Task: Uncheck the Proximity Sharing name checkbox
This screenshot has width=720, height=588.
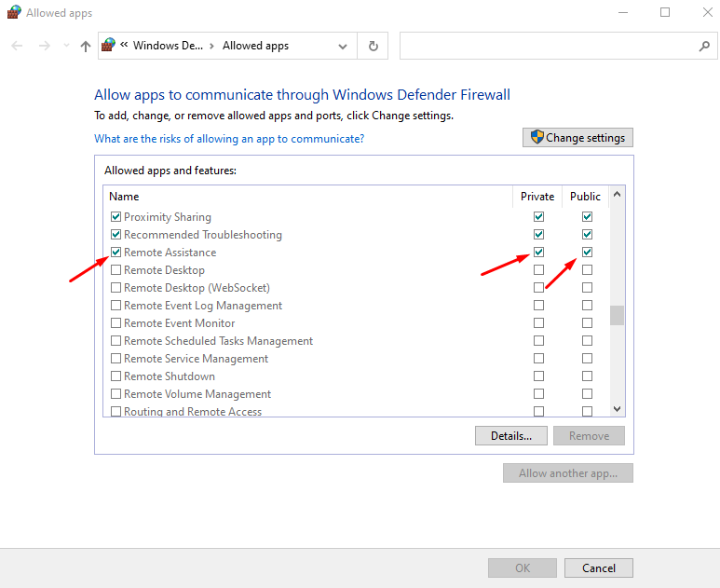Action: click(x=115, y=216)
